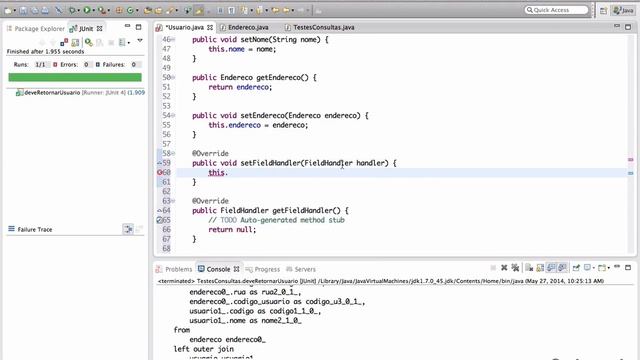Click the override indicator at line 59
This screenshot has height=360, width=640.
click(x=160, y=162)
